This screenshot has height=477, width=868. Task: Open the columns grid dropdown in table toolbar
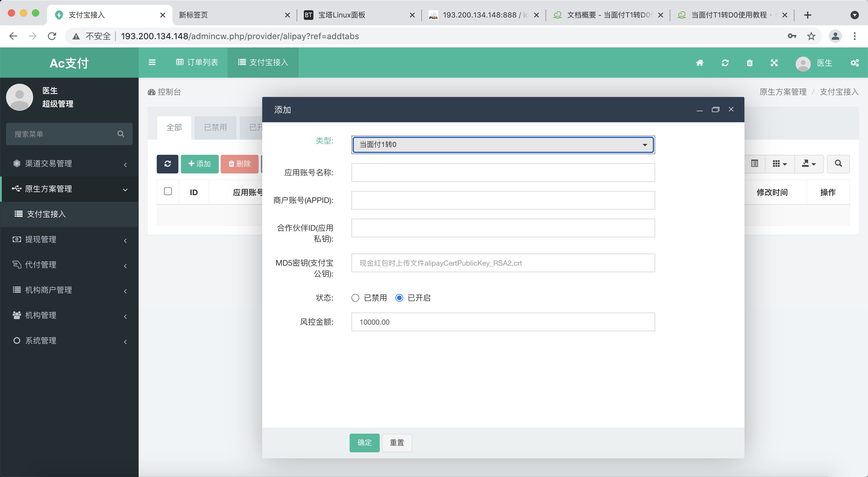[x=780, y=164]
